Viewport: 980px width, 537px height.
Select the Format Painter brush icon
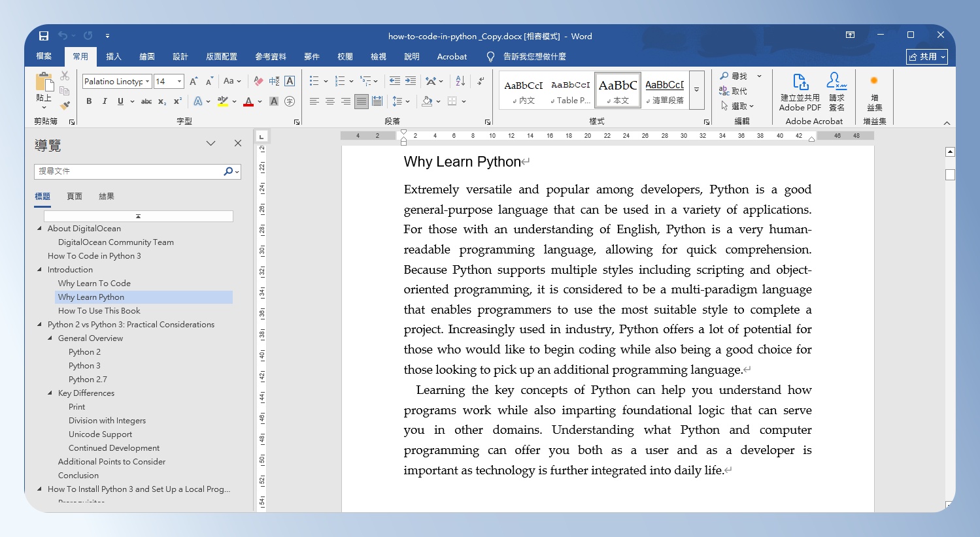65,105
